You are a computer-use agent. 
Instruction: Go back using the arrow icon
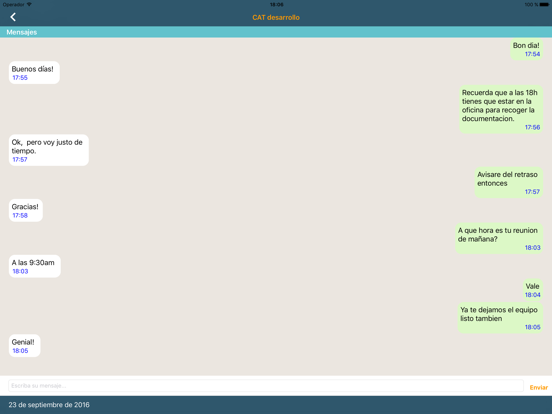(13, 17)
